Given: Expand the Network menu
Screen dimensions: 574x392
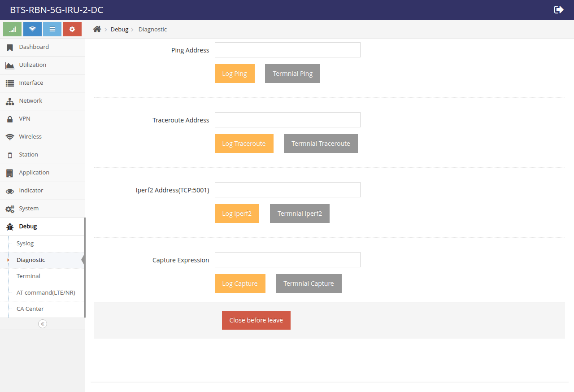Looking at the screenshot, I should coord(42,101).
